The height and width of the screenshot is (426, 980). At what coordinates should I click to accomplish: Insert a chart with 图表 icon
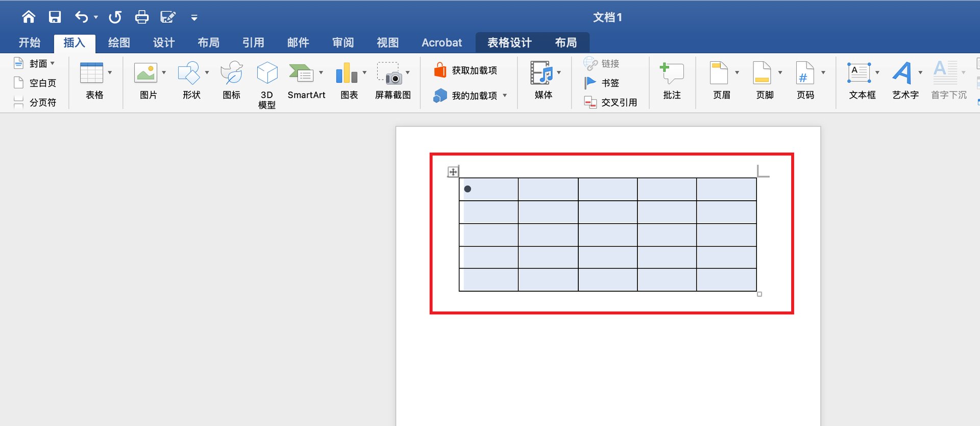coord(347,73)
